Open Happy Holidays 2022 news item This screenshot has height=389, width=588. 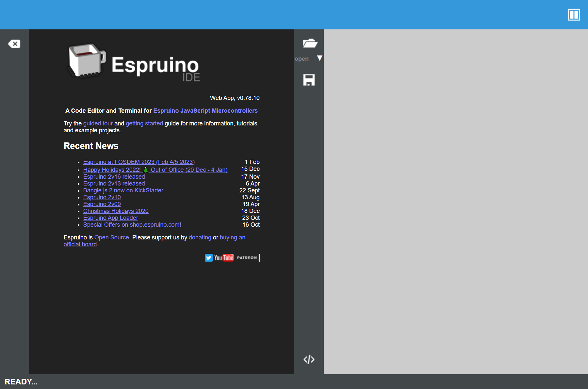click(155, 170)
